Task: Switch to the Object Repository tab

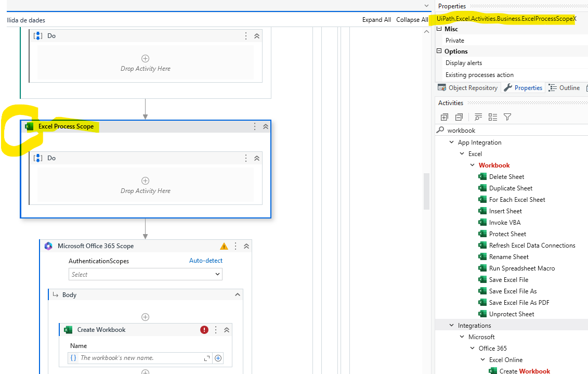Action: [467, 88]
